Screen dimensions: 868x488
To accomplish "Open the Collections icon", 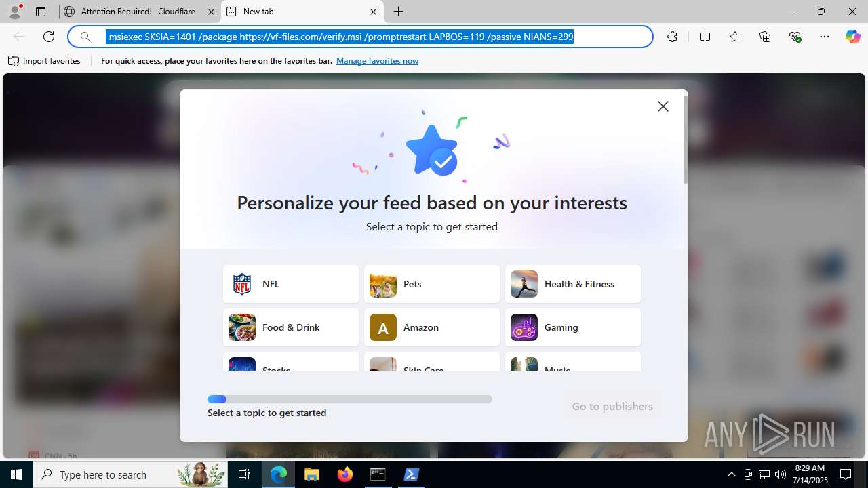I will [x=765, y=37].
